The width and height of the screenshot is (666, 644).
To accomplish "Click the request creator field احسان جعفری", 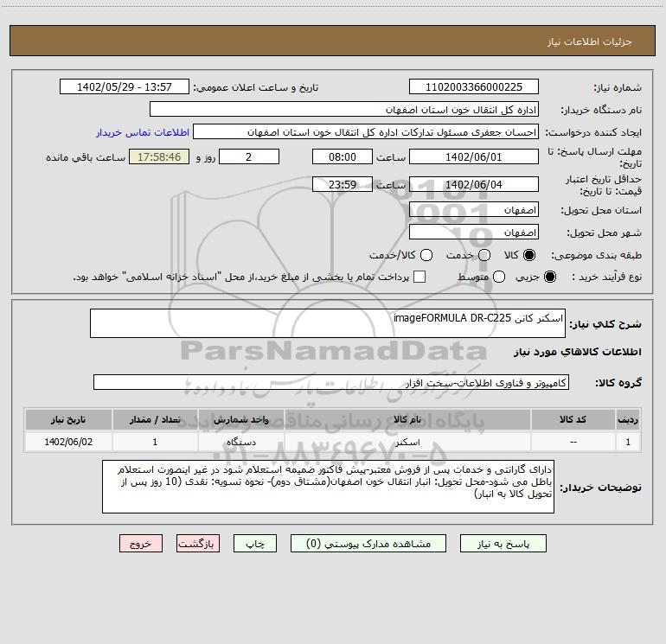I will click(x=366, y=131).
